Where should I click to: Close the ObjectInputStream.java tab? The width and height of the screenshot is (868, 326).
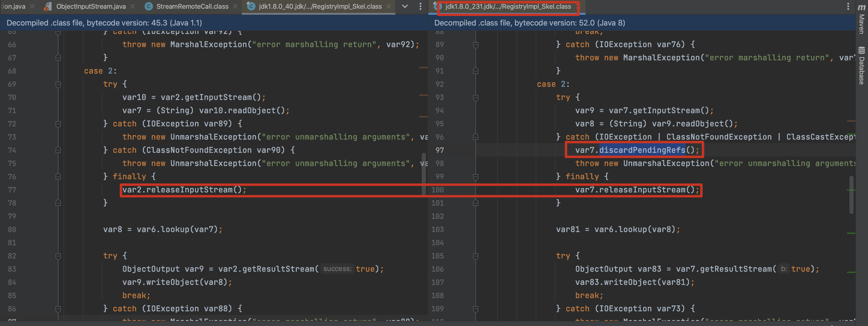[133, 6]
